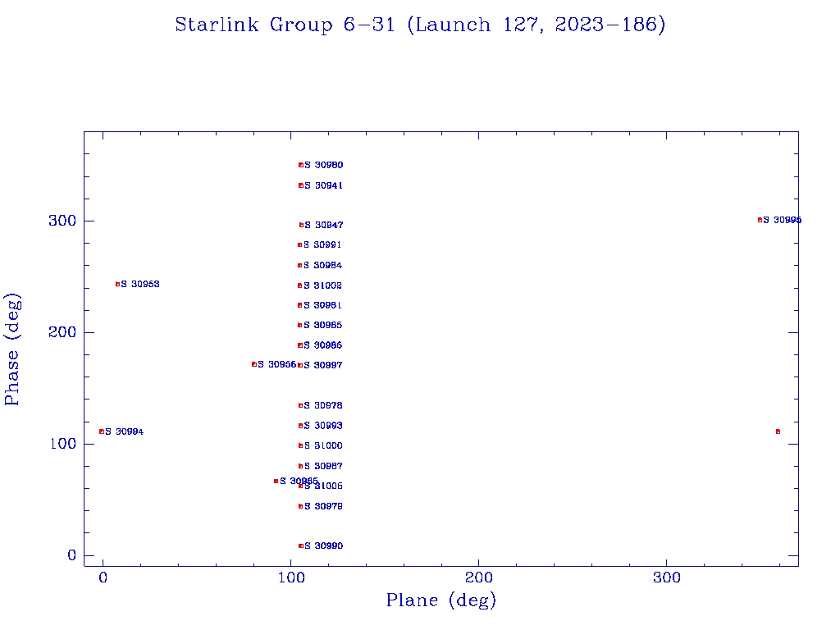Click the 200 tick label on Phase axis
Screen dimensions: 840x630
62,332
